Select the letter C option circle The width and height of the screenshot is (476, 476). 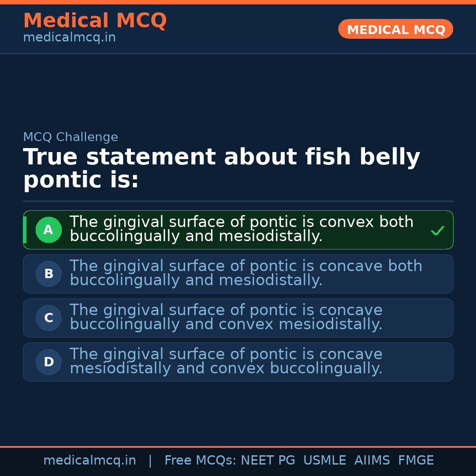click(48, 318)
